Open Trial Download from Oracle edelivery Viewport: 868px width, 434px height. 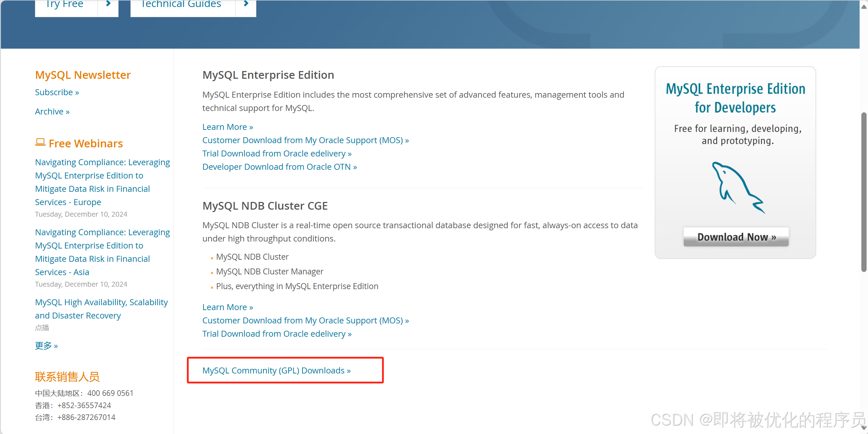coord(277,153)
